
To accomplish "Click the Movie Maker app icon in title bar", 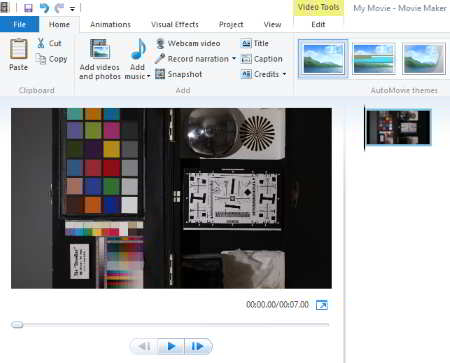I will pos(5,7).
